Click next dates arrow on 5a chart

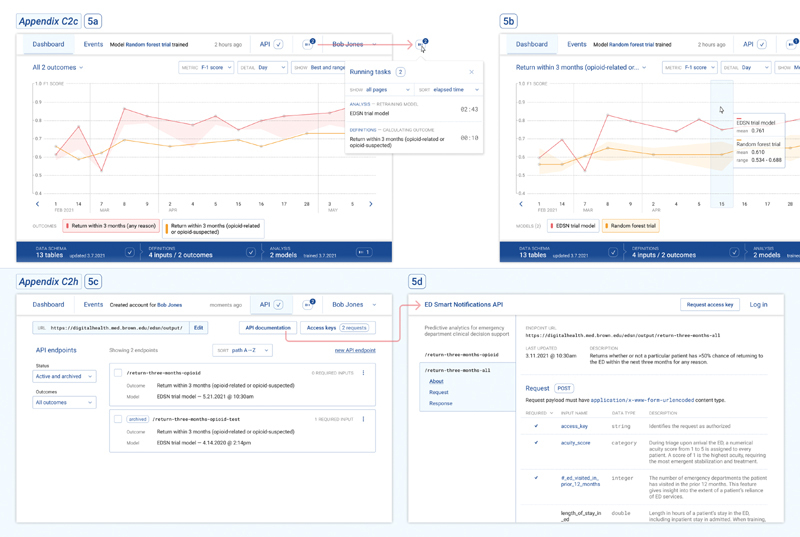point(371,204)
